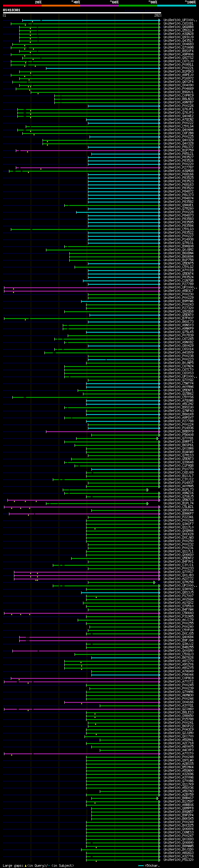This screenshot has height=868, width=199.
Task: Select hit label UniRef100_O04166
Action: 178,702
